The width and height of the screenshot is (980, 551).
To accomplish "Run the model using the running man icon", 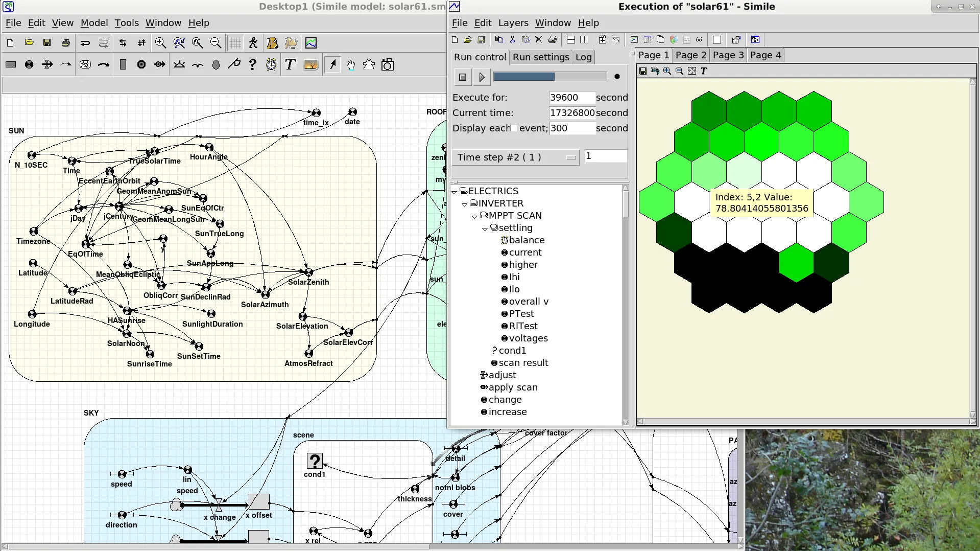I will click(x=253, y=43).
